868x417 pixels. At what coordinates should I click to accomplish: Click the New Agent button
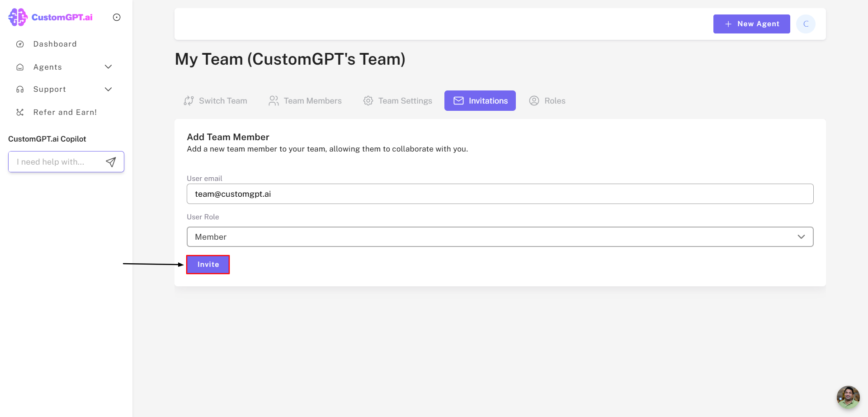coord(752,24)
